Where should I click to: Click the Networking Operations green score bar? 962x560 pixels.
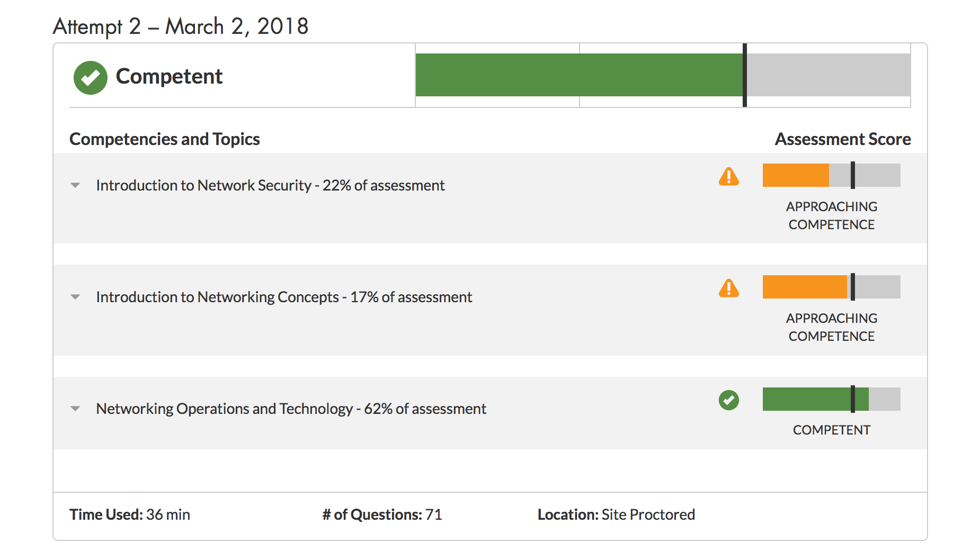pos(816,399)
